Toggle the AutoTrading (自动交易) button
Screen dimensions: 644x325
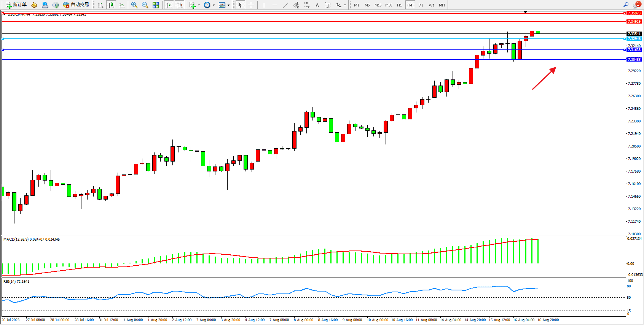(x=76, y=5)
